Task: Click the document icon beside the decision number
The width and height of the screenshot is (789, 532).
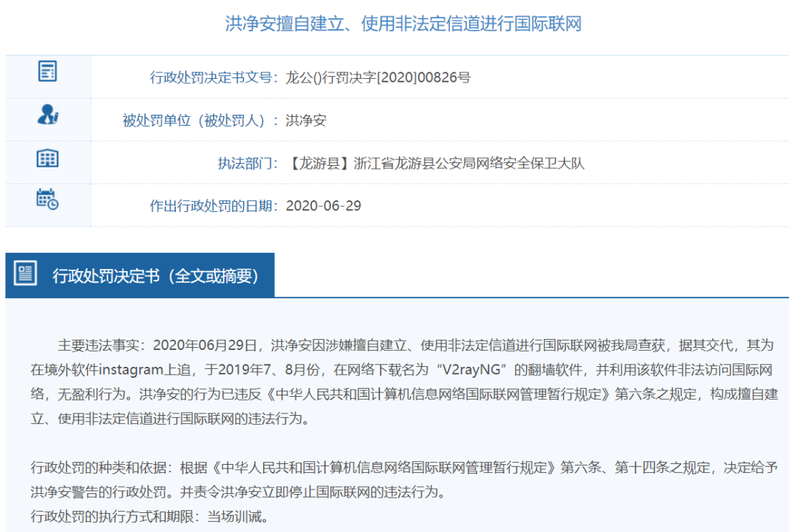Action: click(47, 72)
